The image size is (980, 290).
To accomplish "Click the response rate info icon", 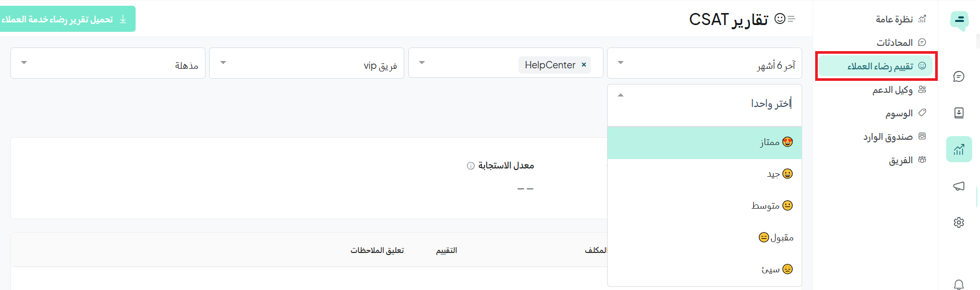I will coord(470,166).
